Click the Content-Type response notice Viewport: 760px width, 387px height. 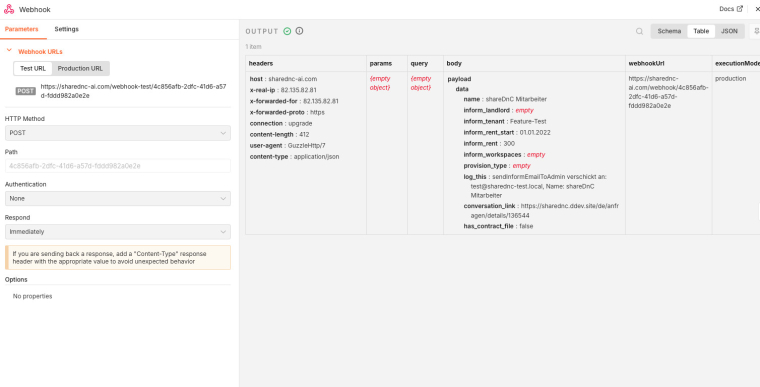tap(118, 258)
